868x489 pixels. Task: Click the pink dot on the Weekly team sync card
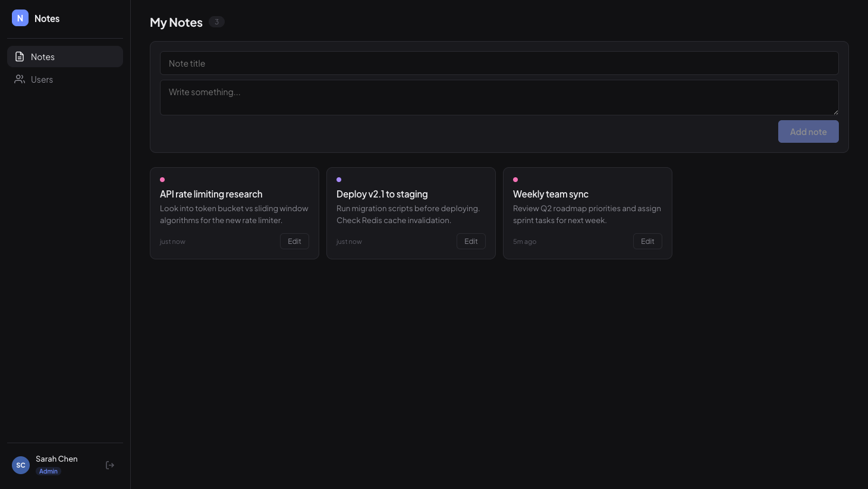pos(515,180)
